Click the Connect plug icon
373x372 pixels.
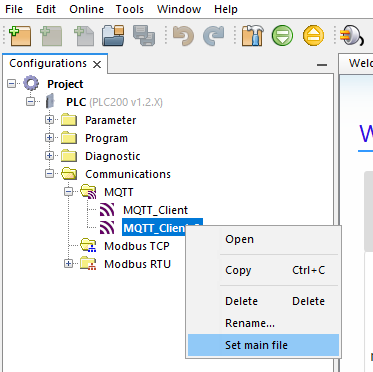pos(352,36)
